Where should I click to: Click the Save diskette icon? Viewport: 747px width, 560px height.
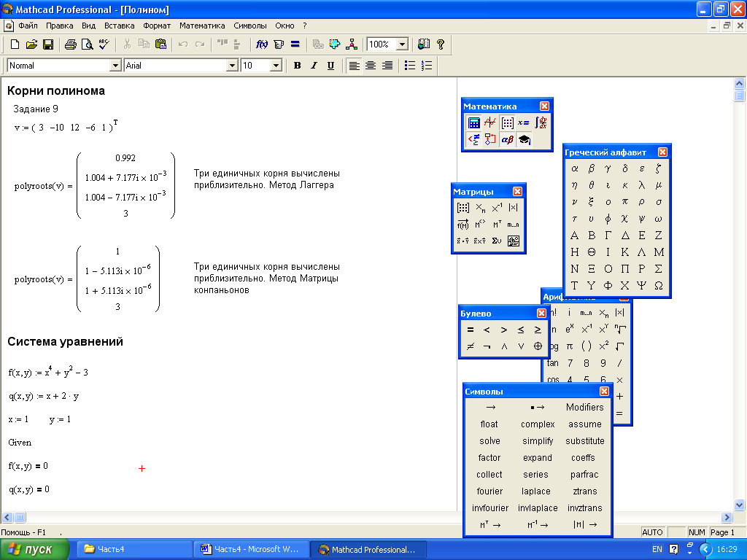coord(48,44)
